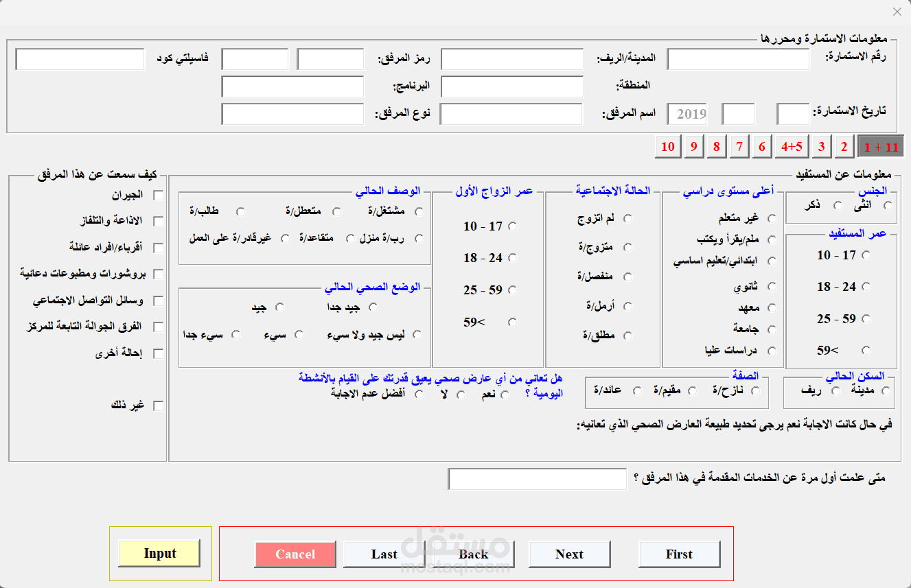Choose أرمل/ة marital status

[627, 306]
